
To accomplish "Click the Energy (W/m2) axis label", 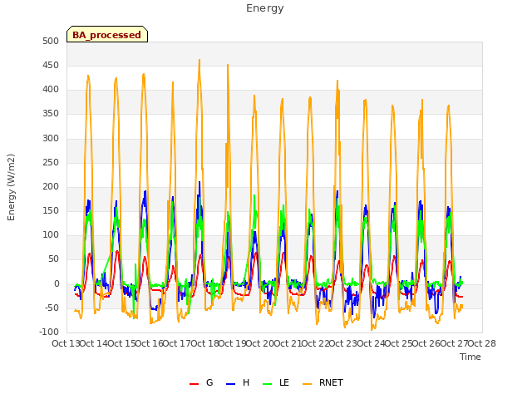I will [x=11, y=187].
